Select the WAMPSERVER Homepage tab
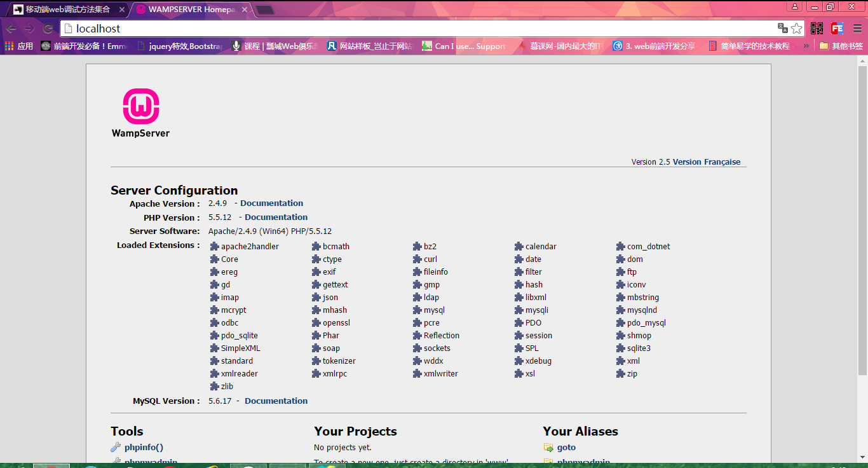The height and width of the screenshot is (468, 868). click(187, 10)
